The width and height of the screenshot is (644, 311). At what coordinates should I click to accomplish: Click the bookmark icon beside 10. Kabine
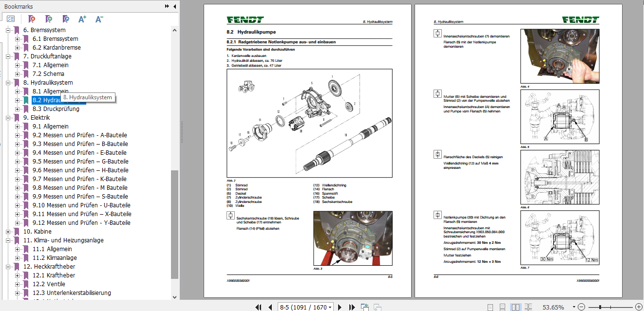click(17, 232)
